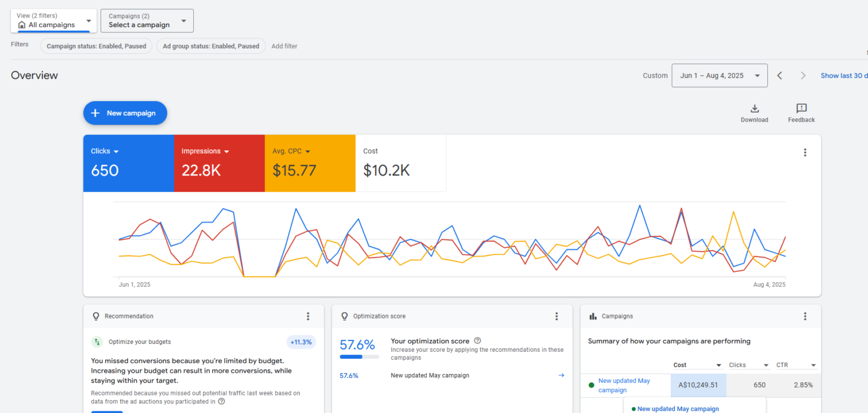
Task: Open Optimization score card three-dot menu
Action: coord(556,316)
